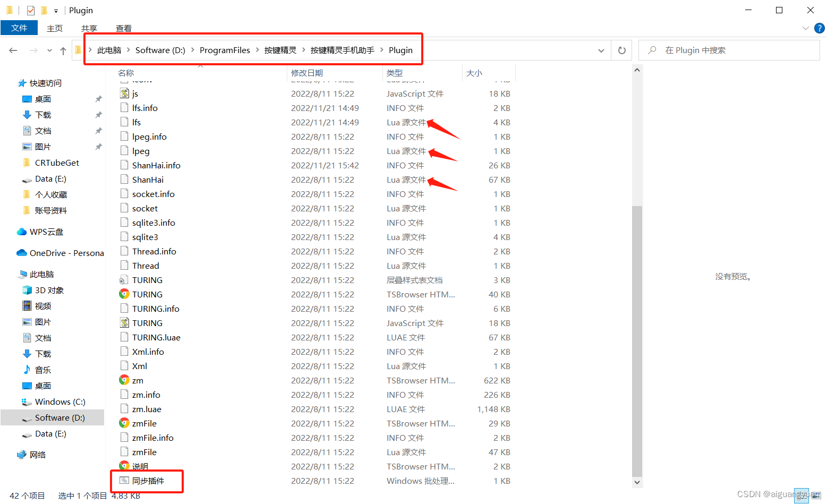Select the TURING.luae file icon
The width and height of the screenshot is (827, 504).
(x=124, y=337)
